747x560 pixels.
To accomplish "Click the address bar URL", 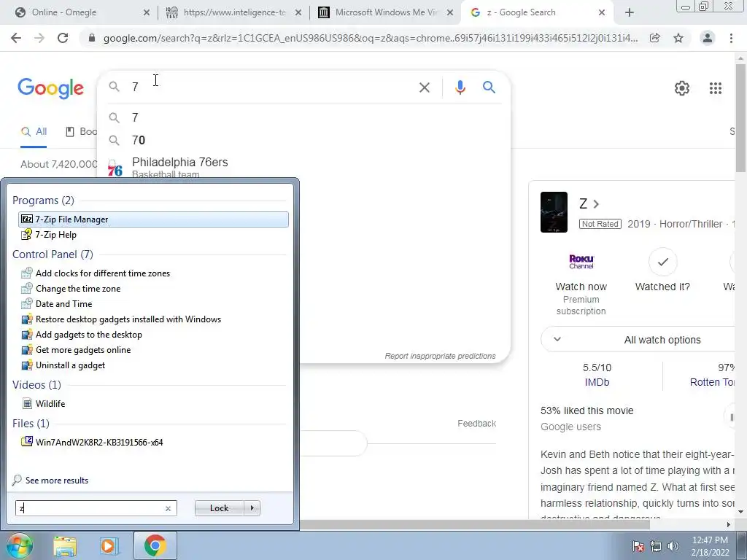I will [370, 38].
